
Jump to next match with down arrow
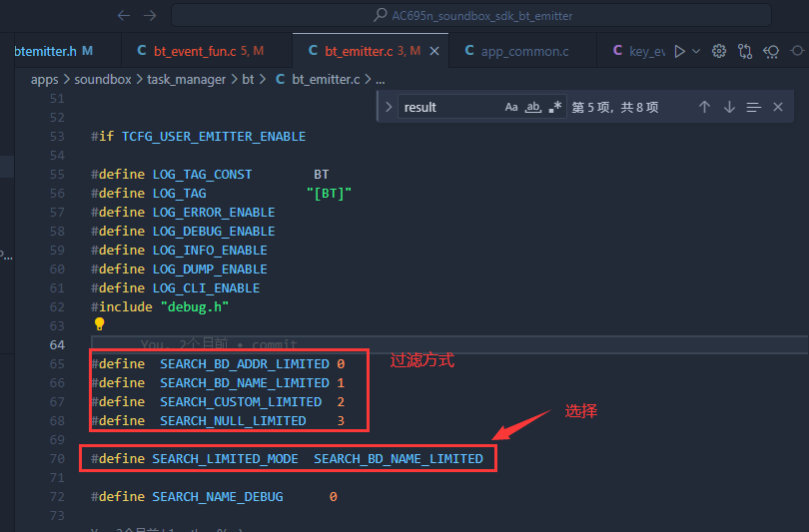[729, 107]
